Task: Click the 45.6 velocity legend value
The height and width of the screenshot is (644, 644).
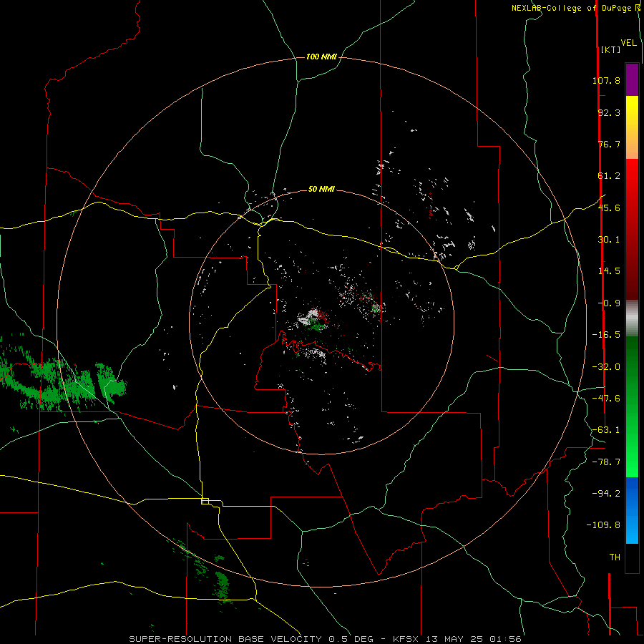Action: pos(609,208)
